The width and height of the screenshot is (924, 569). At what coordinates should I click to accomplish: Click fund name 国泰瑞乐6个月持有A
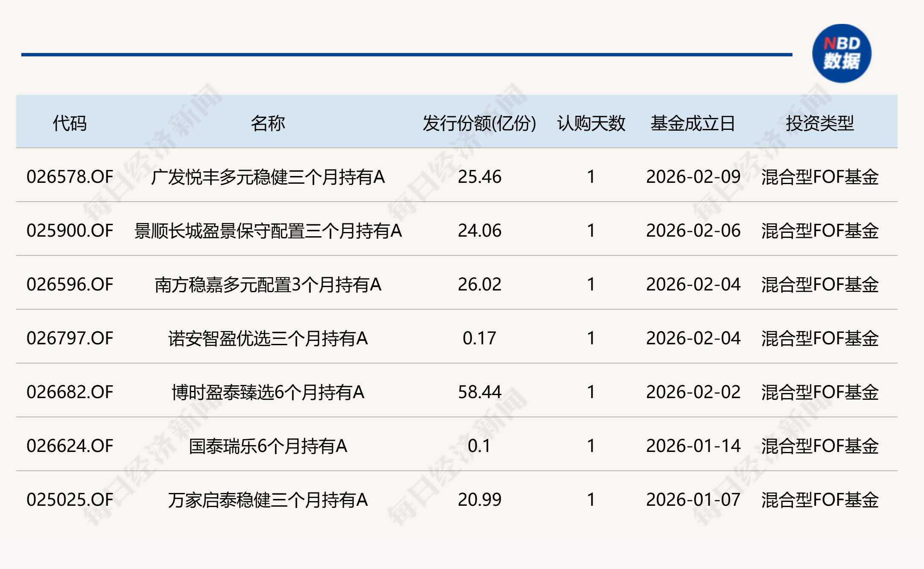pos(268,446)
